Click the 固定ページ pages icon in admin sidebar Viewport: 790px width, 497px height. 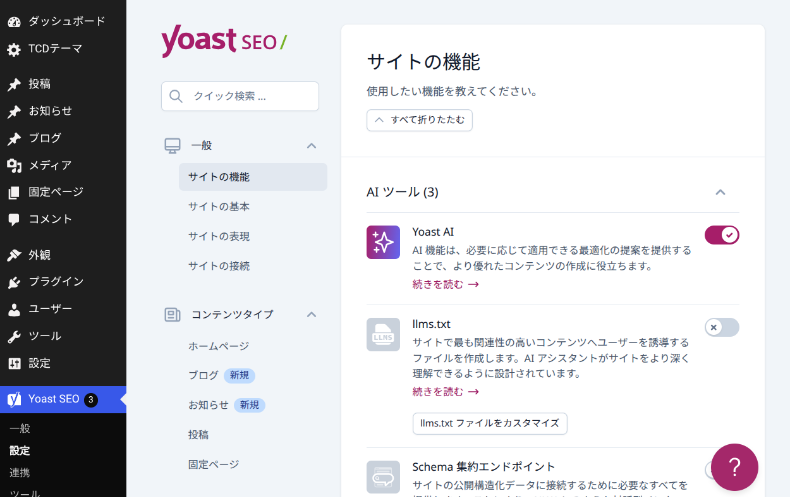coord(14,193)
